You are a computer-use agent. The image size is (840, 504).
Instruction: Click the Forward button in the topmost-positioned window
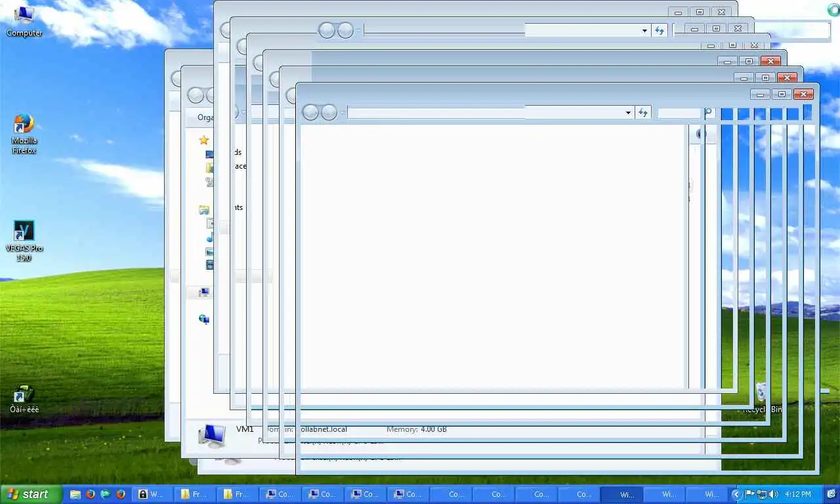tap(345, 30)
